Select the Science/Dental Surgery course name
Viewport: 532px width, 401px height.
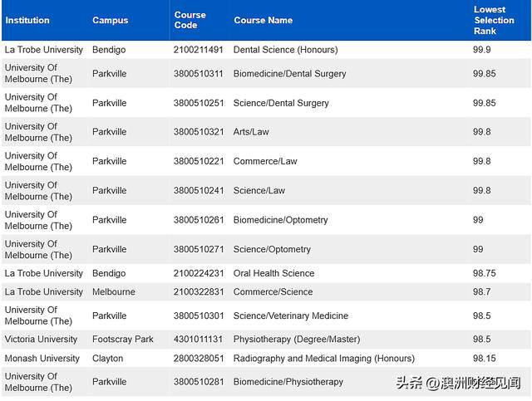[281, 103]
